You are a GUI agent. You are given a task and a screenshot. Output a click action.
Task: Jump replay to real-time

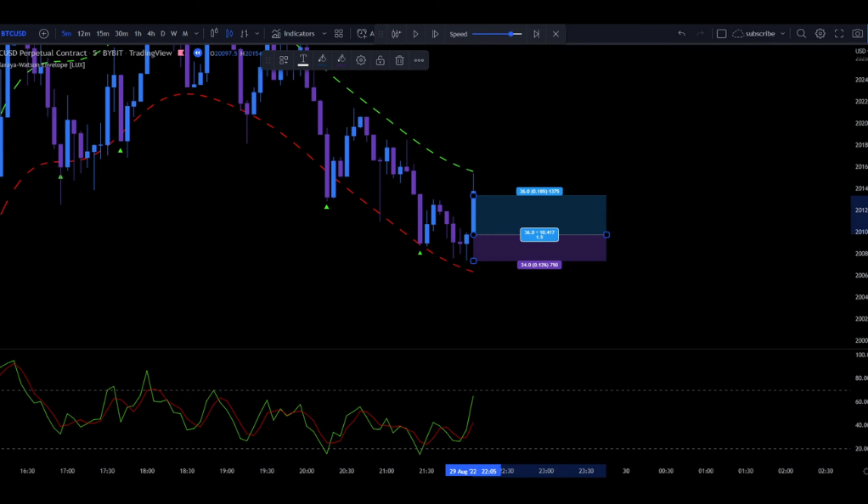coord(536,34)
